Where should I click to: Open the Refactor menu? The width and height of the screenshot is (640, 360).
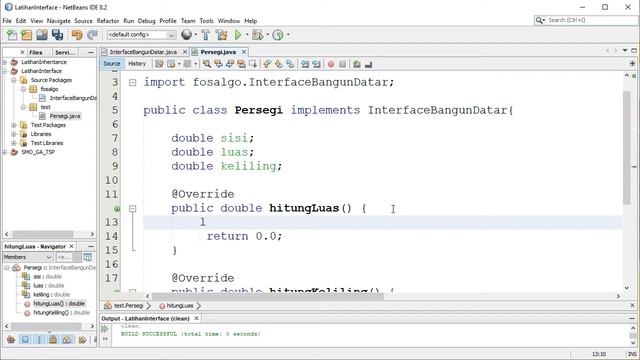(108, 21)
